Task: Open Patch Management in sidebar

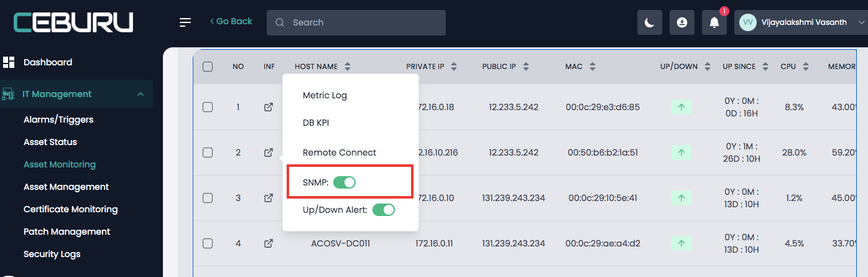Action: pyautogui.click(x=67, y=232)
